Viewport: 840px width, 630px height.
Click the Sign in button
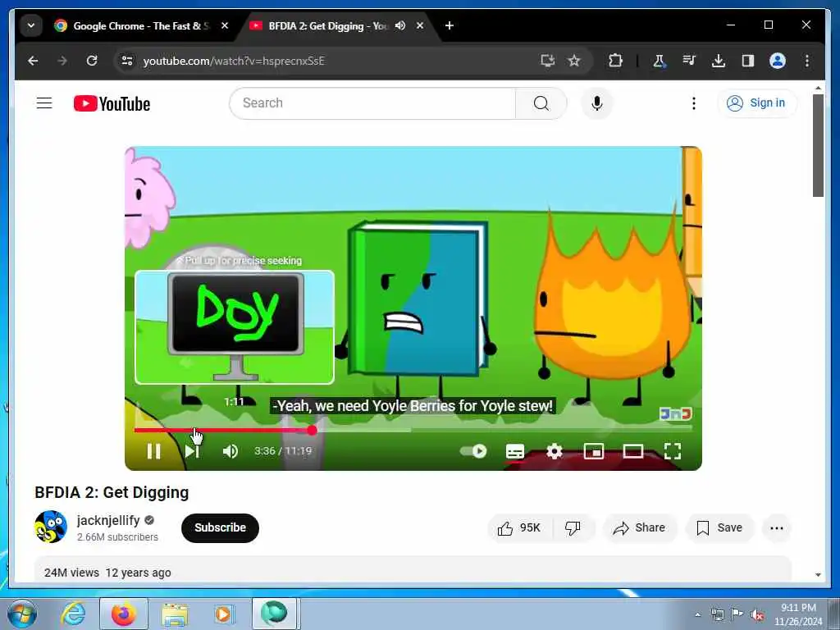[x=756, y=103]
